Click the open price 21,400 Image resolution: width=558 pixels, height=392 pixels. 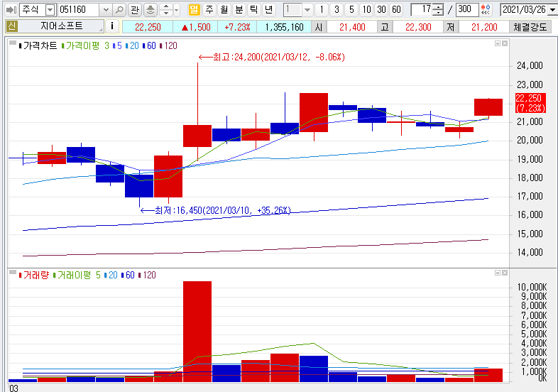pyautogui.click(x=352, y=27)
